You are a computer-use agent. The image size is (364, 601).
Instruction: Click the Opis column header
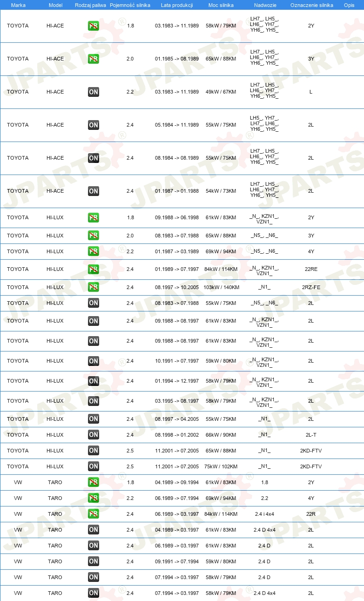click(349, 5)
